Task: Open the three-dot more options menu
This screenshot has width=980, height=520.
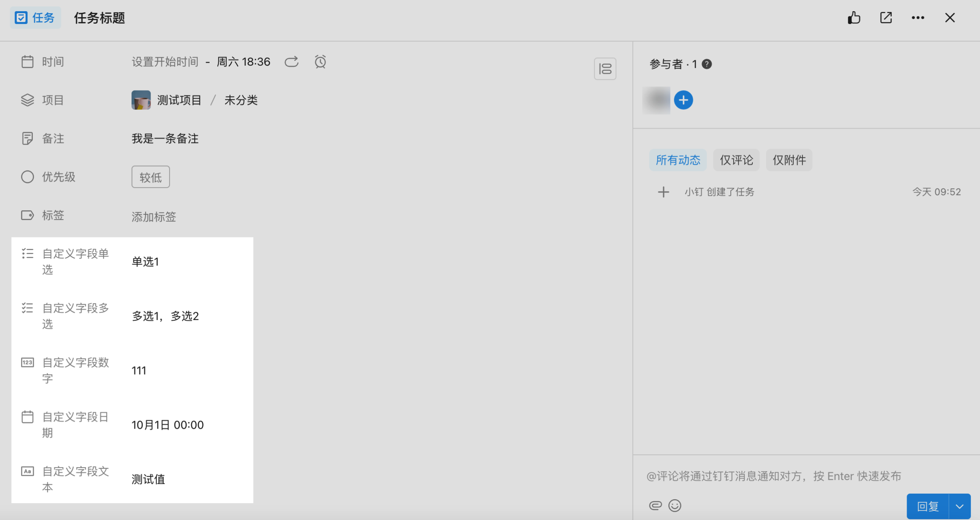Action: [x=918, y=18]
